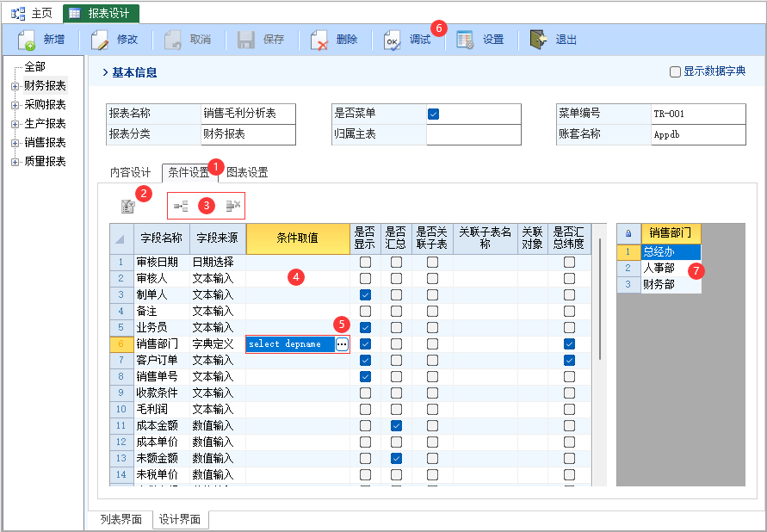This screenshot has width=767, height=532.
Task: Click the delete row icon in the condition toolbar
Action: coord(232,206)
